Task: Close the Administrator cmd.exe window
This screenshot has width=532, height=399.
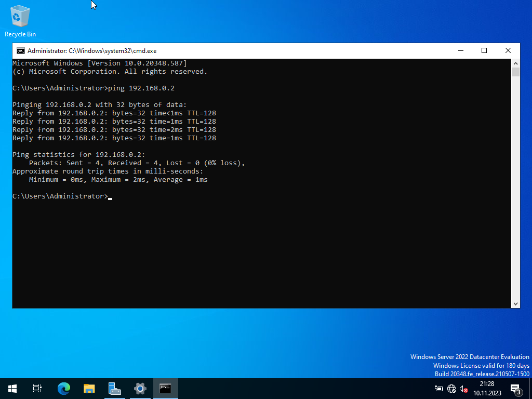Action: pos(508,50)
